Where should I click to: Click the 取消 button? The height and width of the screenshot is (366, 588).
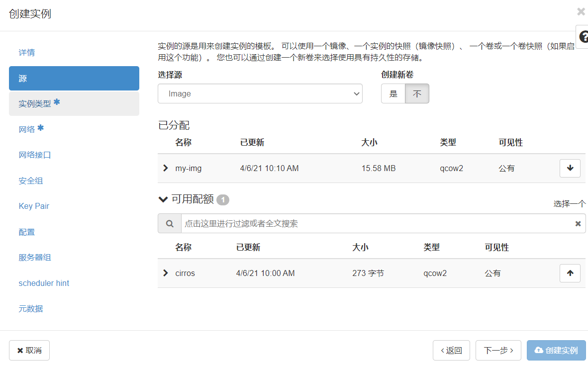(29, 350)
